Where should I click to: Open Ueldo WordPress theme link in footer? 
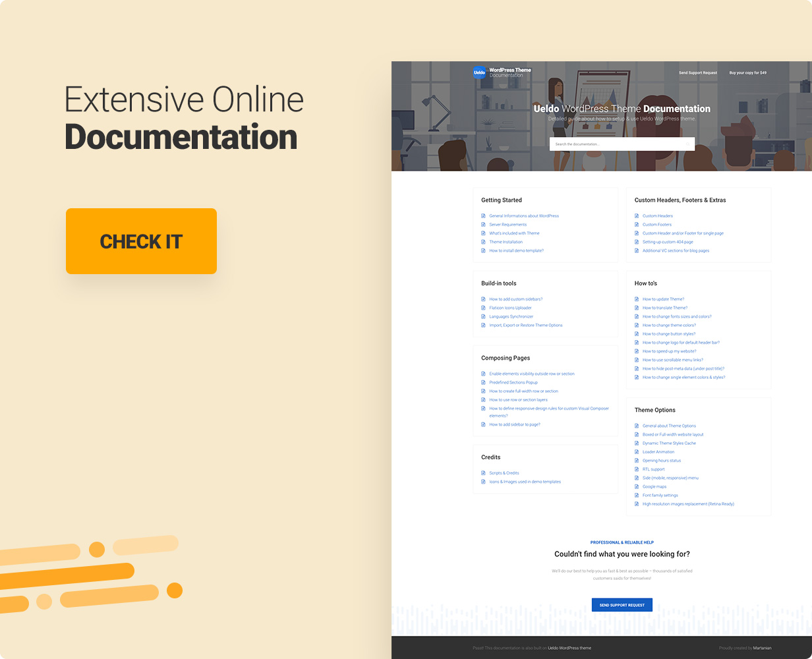click(569, 648)
